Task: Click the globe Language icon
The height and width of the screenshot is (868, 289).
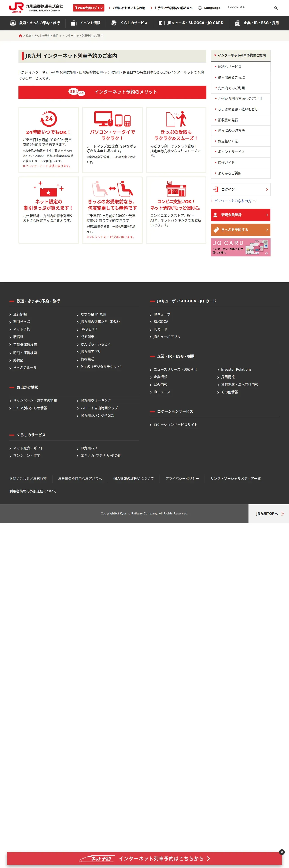Action: click(x=200, y=8)
